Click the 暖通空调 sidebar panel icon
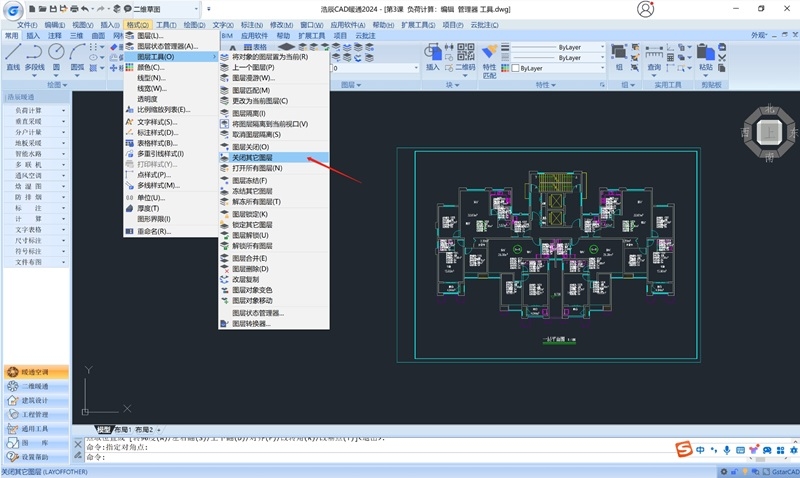 (x=13, y=372)
